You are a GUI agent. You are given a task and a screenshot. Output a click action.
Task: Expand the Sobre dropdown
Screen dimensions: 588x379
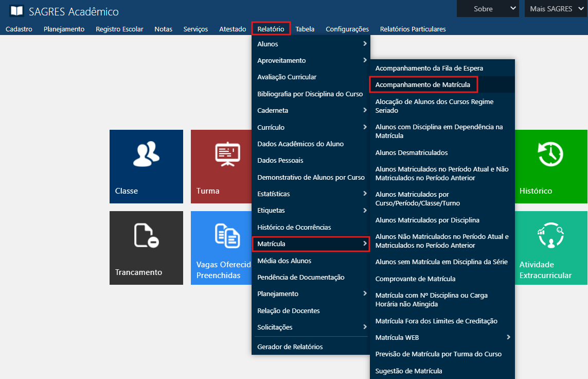click(488, 9)
